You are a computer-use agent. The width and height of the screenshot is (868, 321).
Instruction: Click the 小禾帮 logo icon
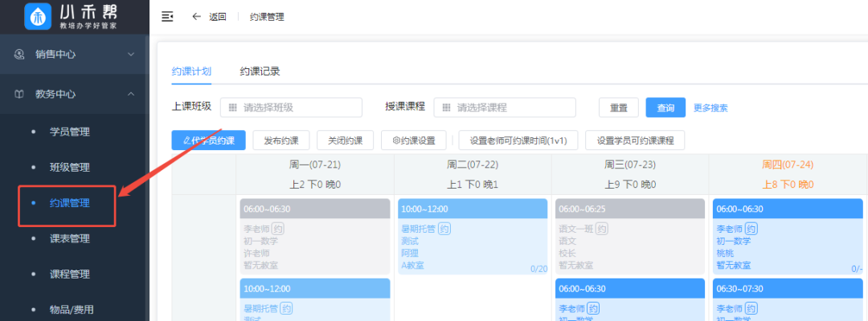tap(36, 16)
